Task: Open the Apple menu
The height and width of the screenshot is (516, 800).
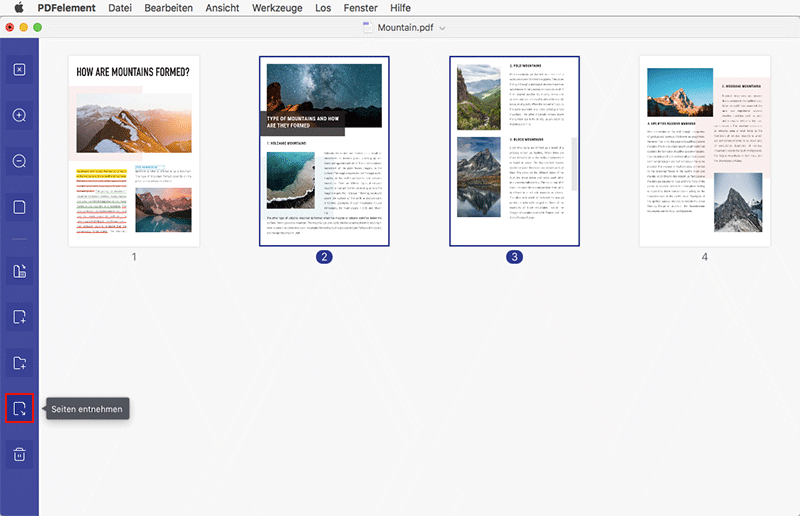Action: tap(19, 8)
